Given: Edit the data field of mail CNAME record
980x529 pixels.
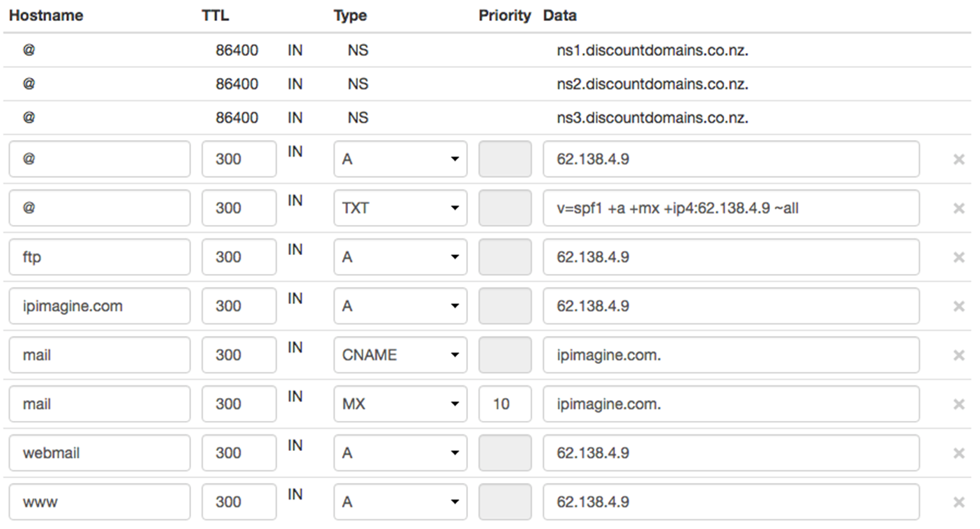Looking at the screenshot, I should pyautogui.click(x=730, y=355).
